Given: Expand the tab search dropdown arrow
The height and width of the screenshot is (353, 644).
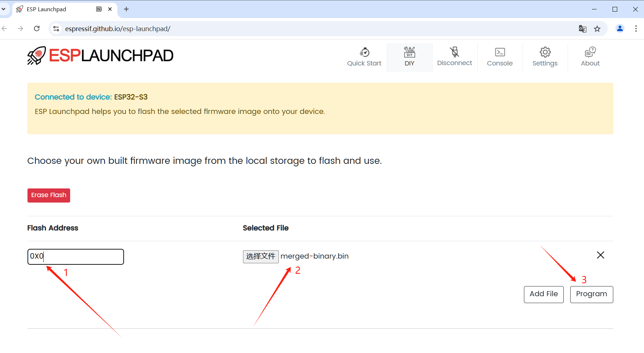Looking at the screenshot, I should [x=4, y=9].
